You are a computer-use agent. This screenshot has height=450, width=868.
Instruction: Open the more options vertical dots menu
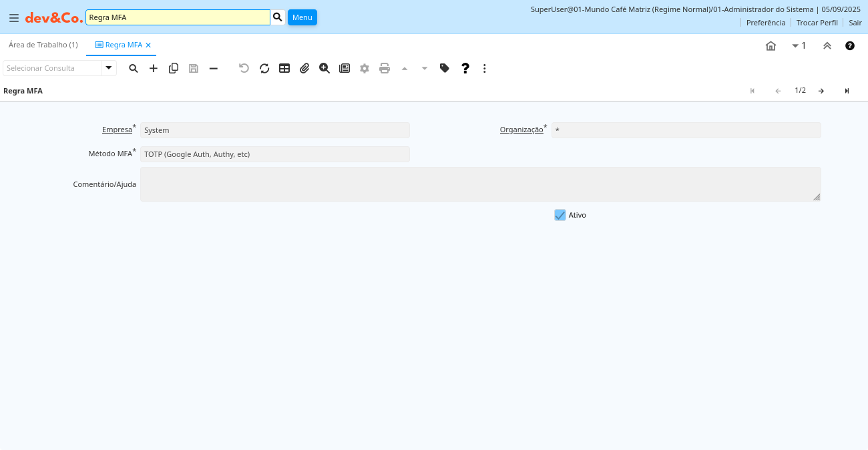(485, 68)
